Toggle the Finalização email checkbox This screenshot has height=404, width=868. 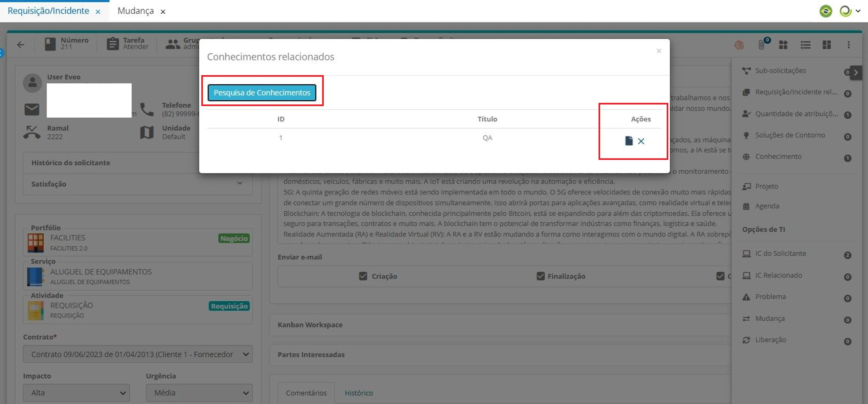(x=540, y=276)
